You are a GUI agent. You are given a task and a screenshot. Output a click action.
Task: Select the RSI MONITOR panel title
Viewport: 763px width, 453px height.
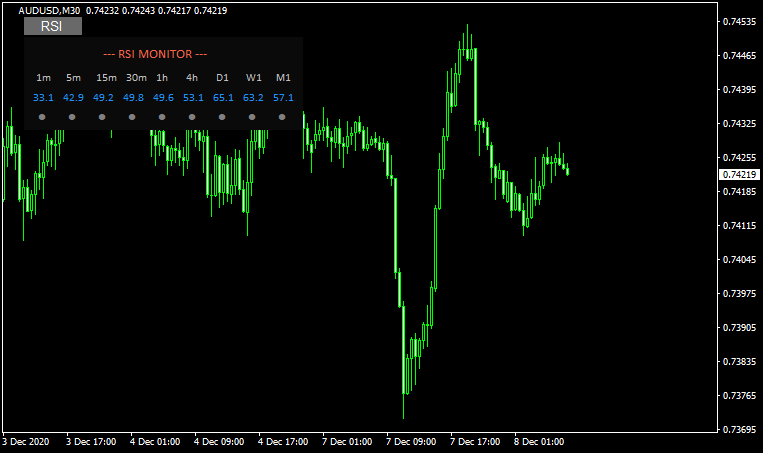tap(155, 54)
